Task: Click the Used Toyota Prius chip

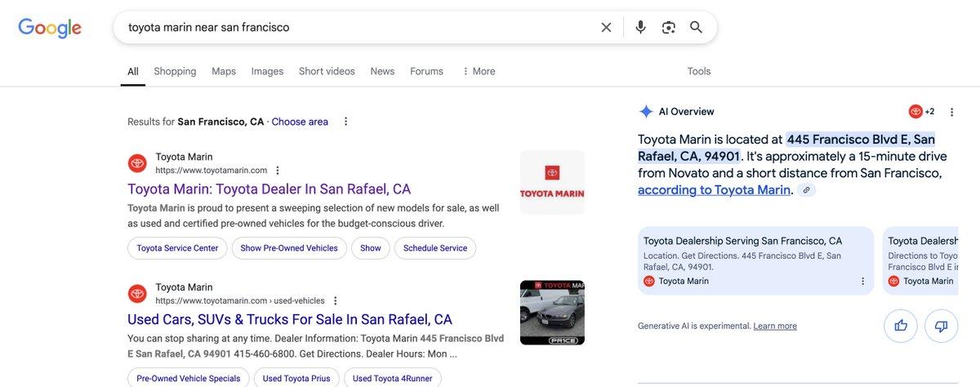Action: pos(296,378)
